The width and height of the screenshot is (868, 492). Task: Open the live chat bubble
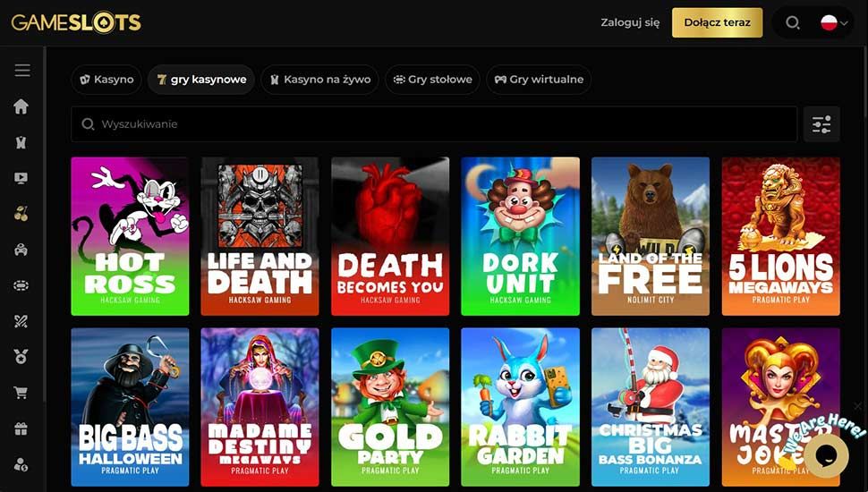pyautogui.click(x=826, y=455)
